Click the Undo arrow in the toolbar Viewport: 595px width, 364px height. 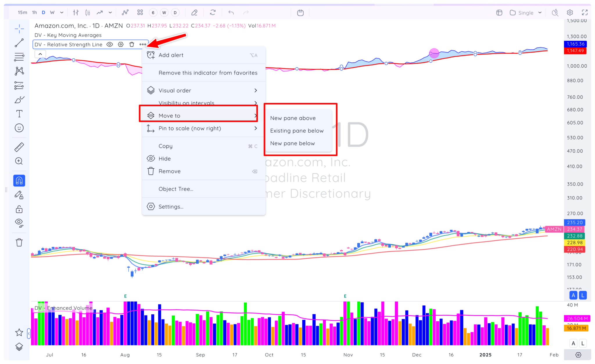point(231,12)
